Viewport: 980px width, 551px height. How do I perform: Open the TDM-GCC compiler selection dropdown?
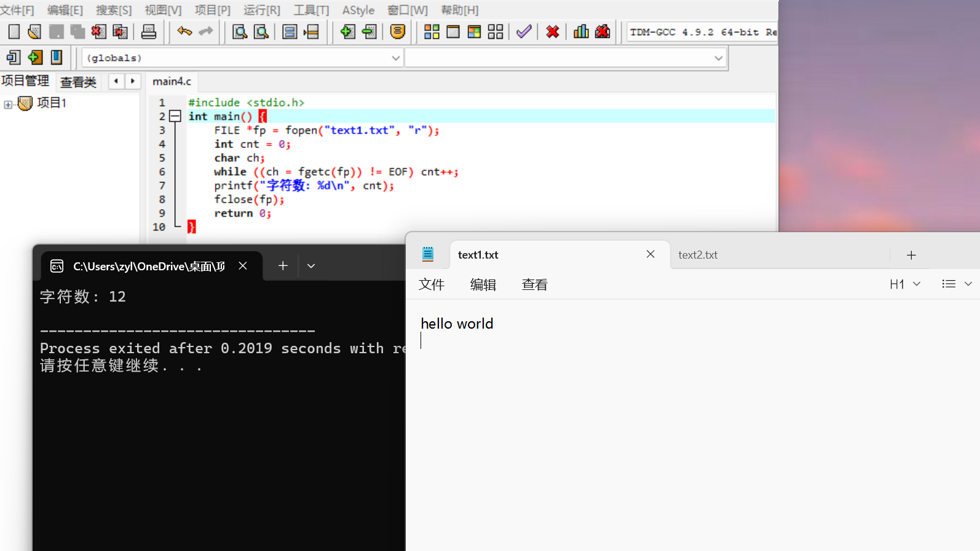click(702, 32)
